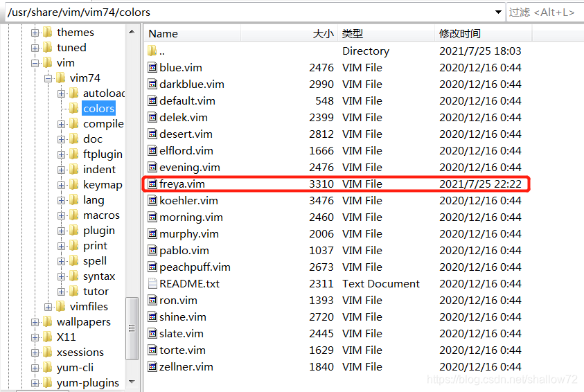This screenshot has width=584, height=392.
Task: Select the autoload folder in tree
Action: (104, 93)
